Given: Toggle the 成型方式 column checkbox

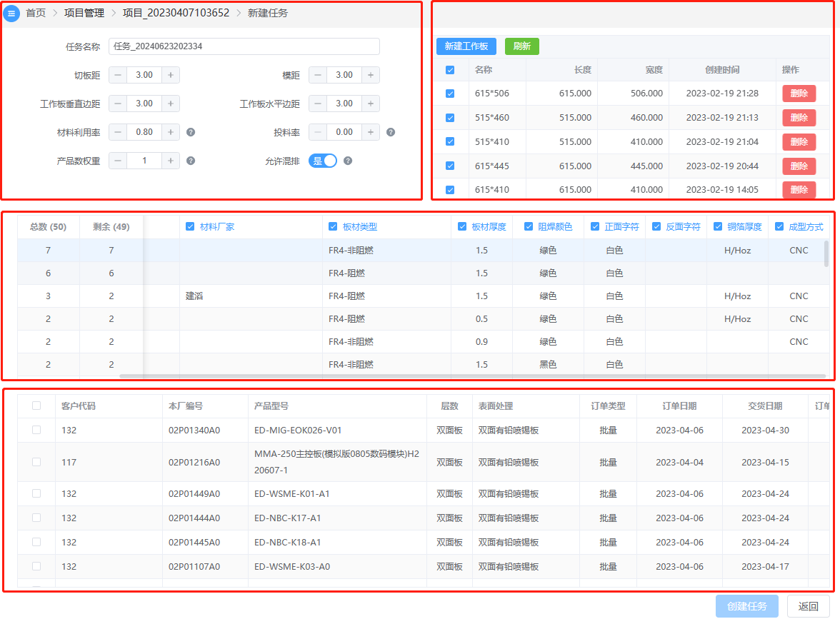Looking at the screenshot, I should (779, 226).
